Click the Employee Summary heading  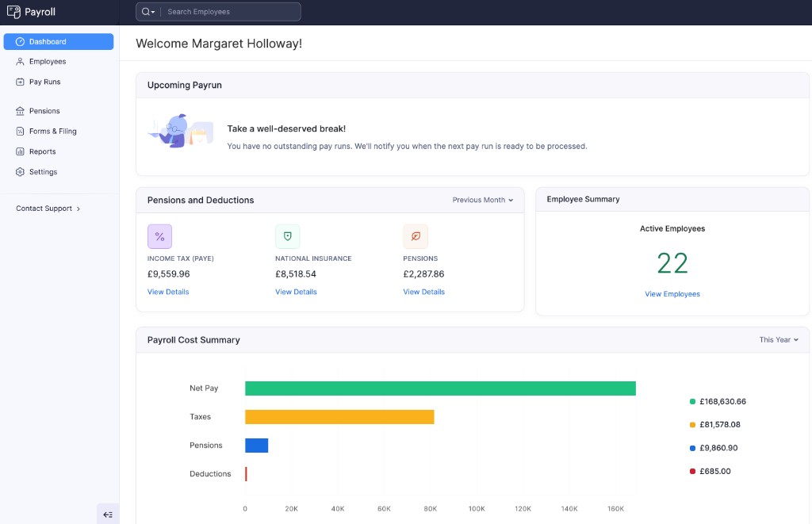coord(583,199)
